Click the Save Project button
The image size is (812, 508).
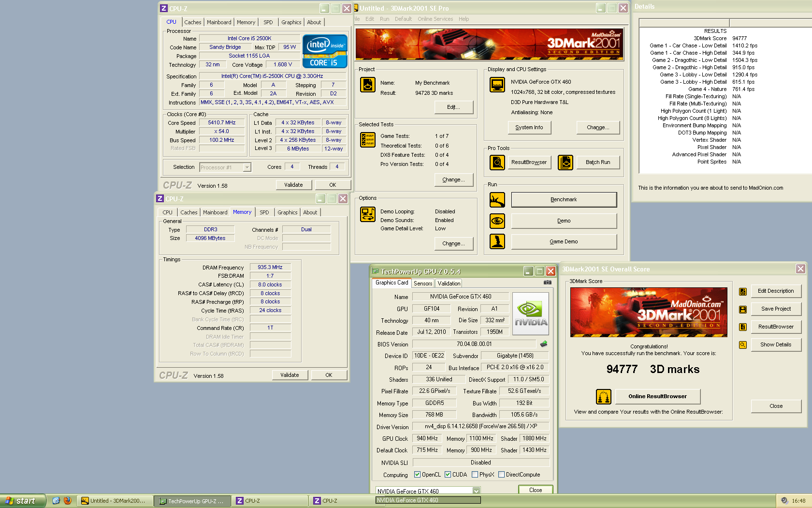(x=776, y=309)
